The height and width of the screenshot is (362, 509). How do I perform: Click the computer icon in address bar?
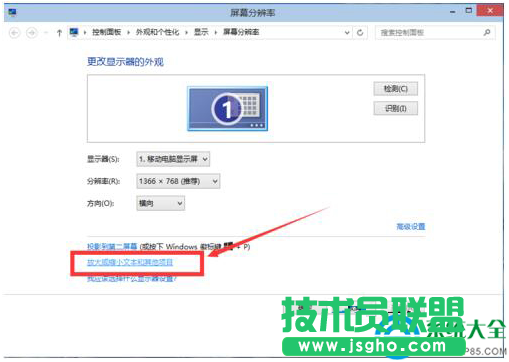point(74,32)
